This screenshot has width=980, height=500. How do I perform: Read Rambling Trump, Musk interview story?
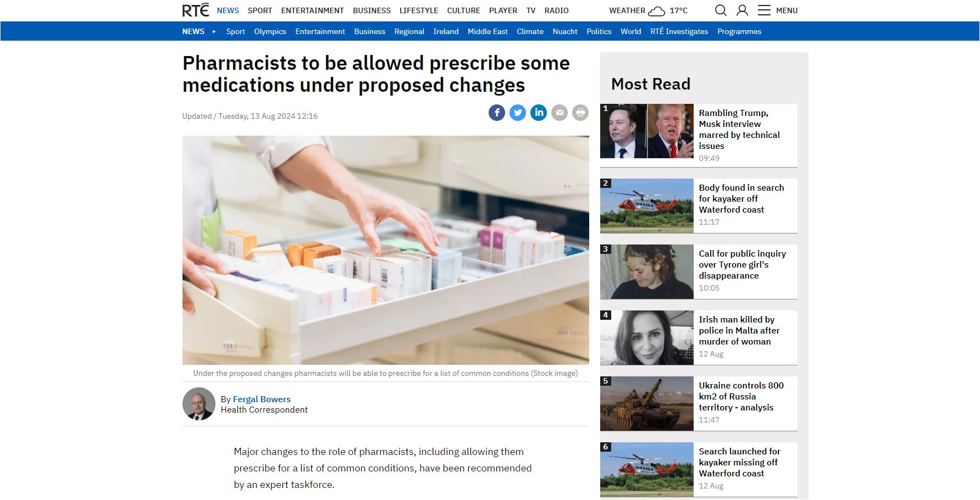(x=739, y=130)
